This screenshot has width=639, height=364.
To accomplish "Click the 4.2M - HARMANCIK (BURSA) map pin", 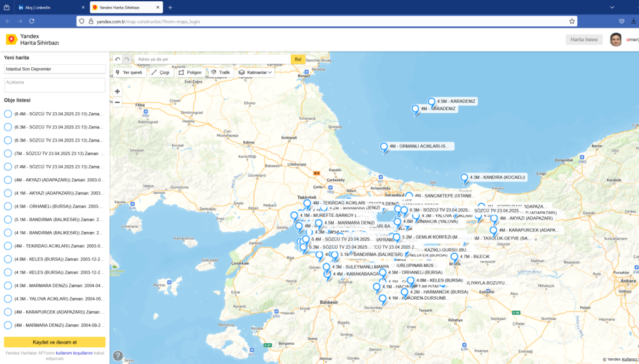I will (404, 294).
